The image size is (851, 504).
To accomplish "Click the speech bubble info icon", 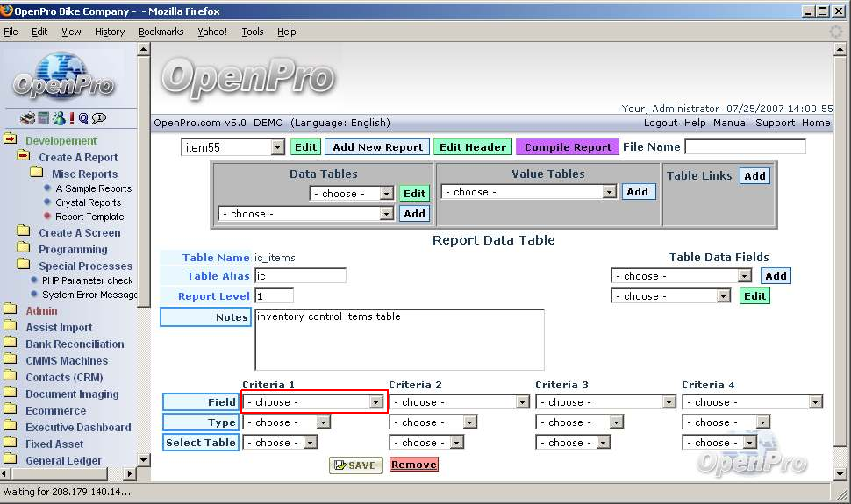I will coord(99,118).
